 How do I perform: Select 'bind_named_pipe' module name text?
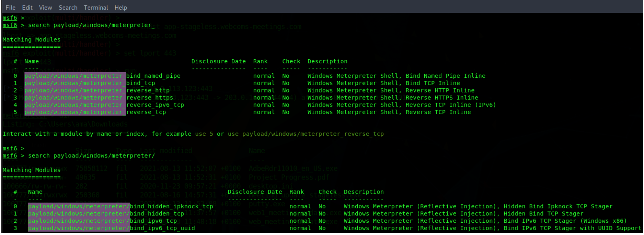point(153,76)
